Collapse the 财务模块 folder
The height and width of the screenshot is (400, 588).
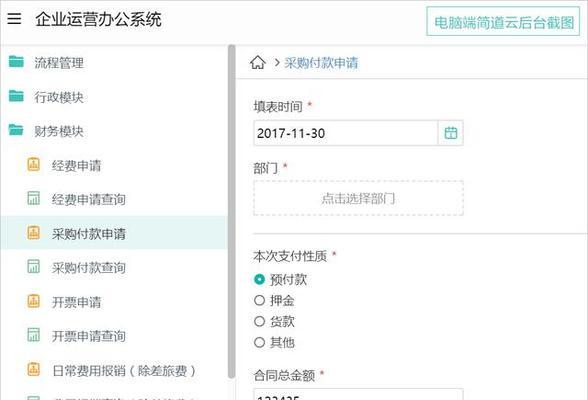pos(59,131)
